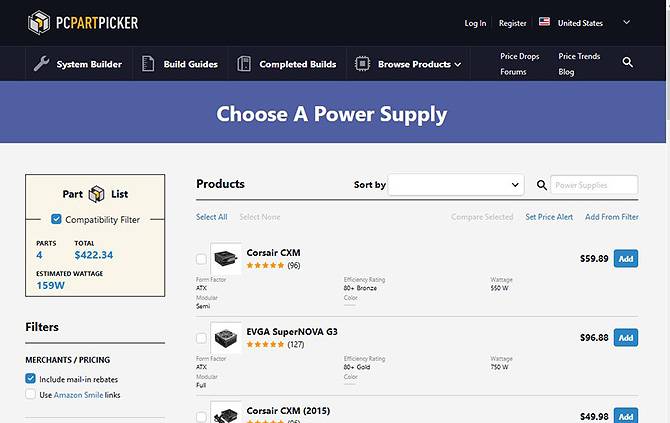The width and height of the screenshot is (670, 423).
Task: Click Select None link
Action: point(260,217)
